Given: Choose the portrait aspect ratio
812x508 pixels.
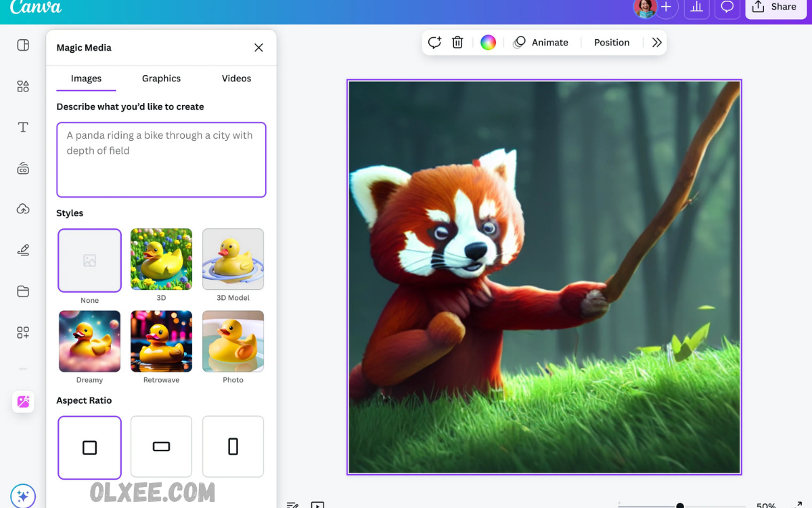Looking at the screenshot, I should [233, 446].
